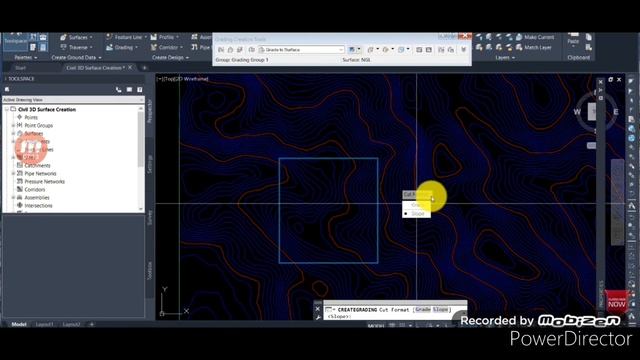Click the large Toolspace palette button

point(16,42)
